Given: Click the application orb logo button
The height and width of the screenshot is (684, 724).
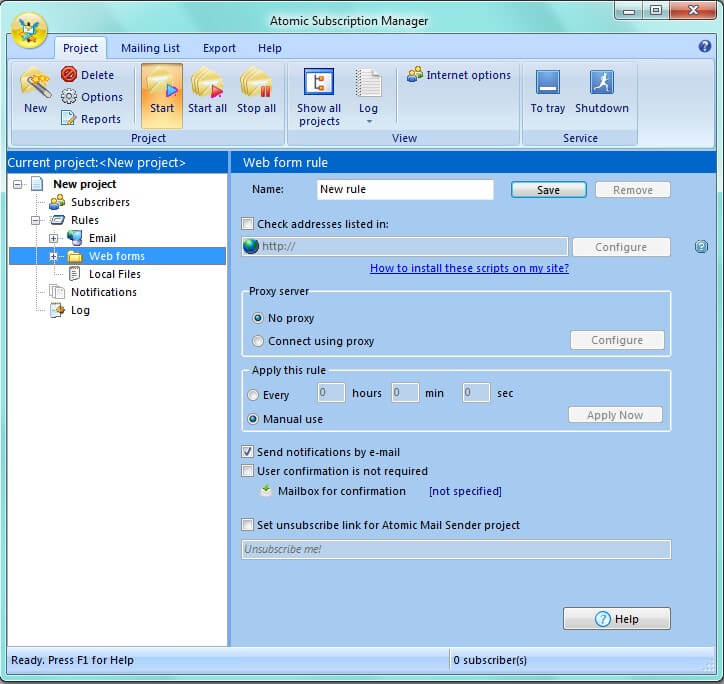Looking at the screenshot, I should coord(29,30).
